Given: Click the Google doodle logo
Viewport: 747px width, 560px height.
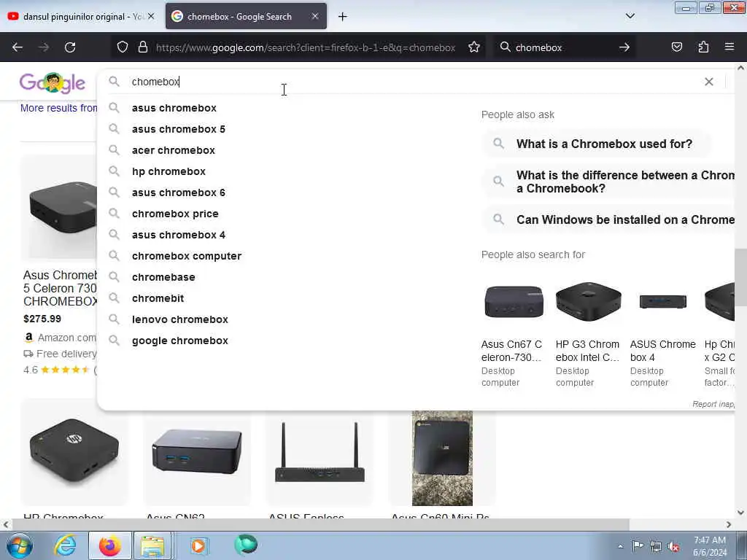Looking at the screenshot, I should [53, 83].
